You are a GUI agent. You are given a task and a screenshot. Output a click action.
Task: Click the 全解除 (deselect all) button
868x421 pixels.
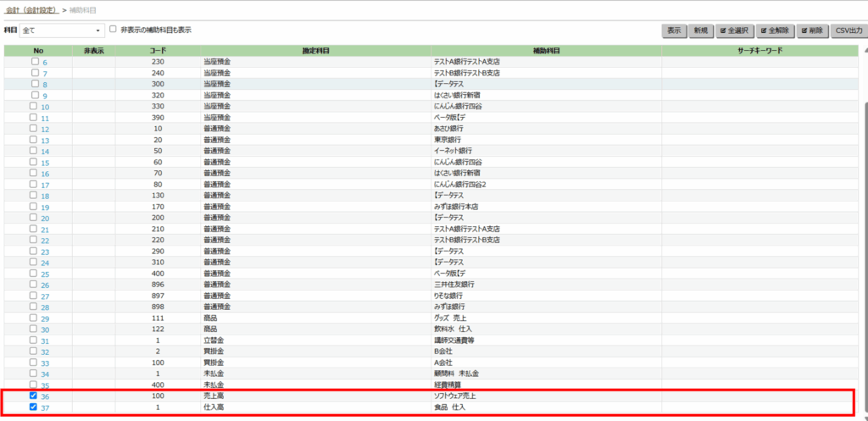click(775, 30)
